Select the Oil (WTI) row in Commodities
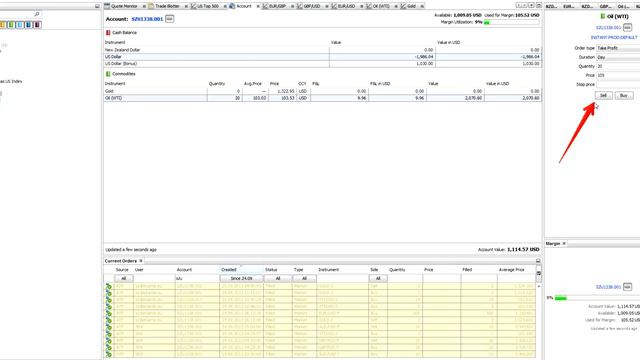Image resolution: width=640 pixels, height=360 pixels. [323, 98]
